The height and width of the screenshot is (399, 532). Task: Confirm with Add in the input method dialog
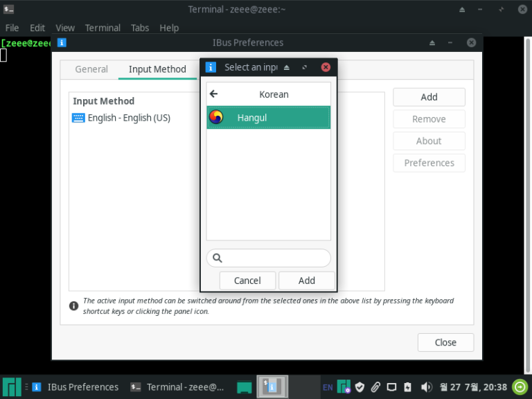(307, 281)
